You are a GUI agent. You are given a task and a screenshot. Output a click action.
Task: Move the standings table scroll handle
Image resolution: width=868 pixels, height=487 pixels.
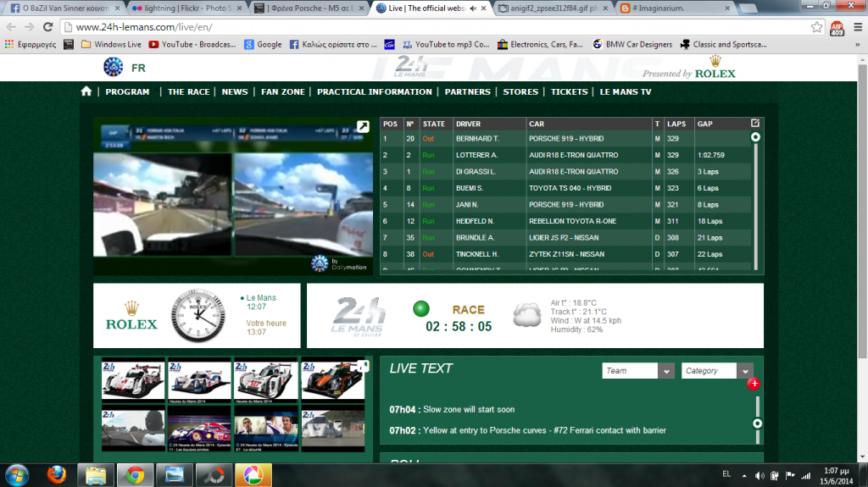point(755,137)
